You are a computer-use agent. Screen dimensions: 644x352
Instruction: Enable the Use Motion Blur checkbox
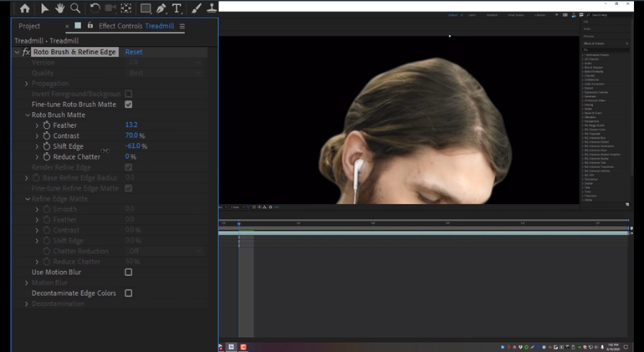(x=129, y=272)
